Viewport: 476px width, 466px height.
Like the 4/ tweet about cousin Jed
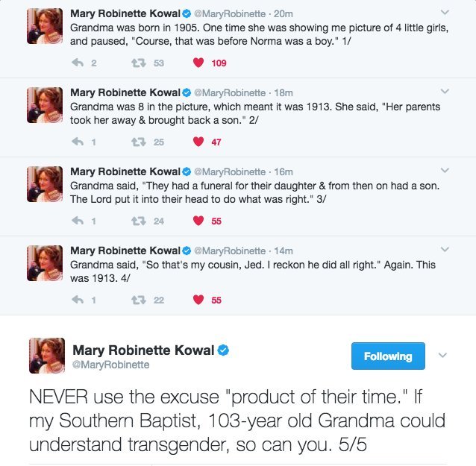click(x=198, y=300)
